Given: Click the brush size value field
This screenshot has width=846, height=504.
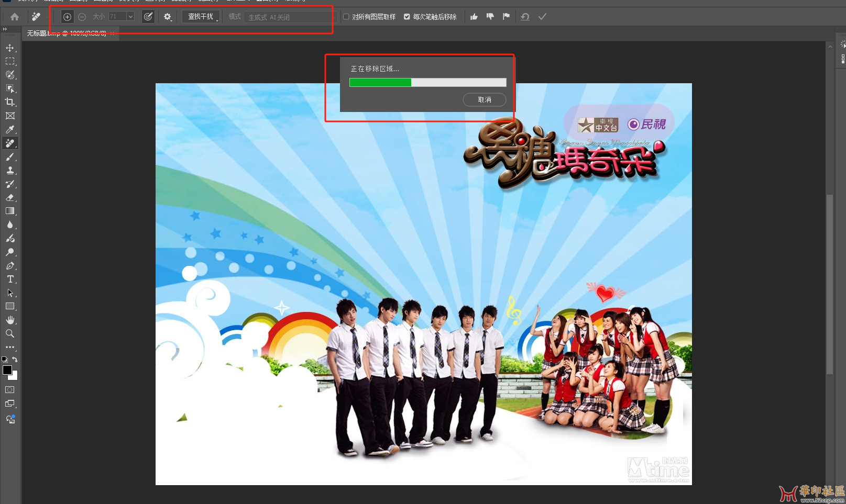Looking at the screenshot, I should point(117,17).
